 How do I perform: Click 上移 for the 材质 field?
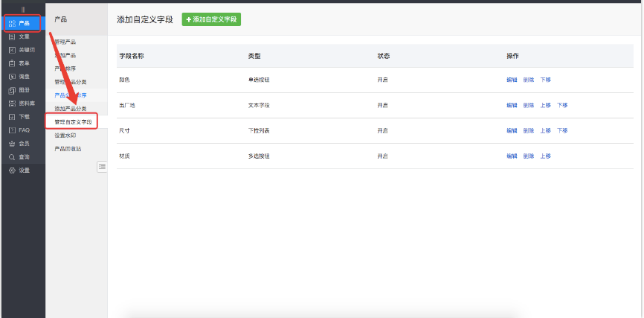click(x=546, y=156)
